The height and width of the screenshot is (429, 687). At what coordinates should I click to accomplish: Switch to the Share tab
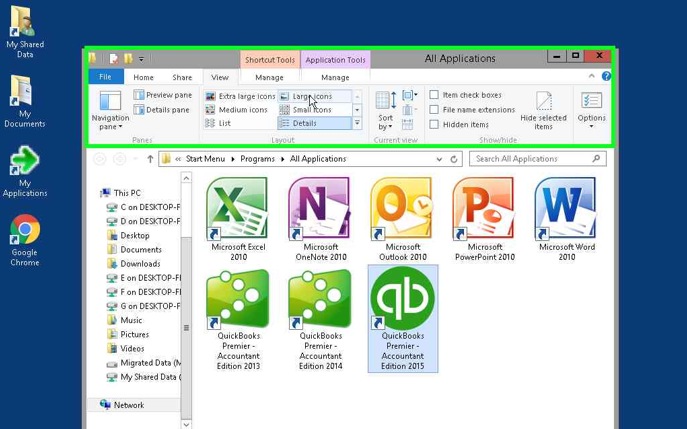[x=182, y=77]
